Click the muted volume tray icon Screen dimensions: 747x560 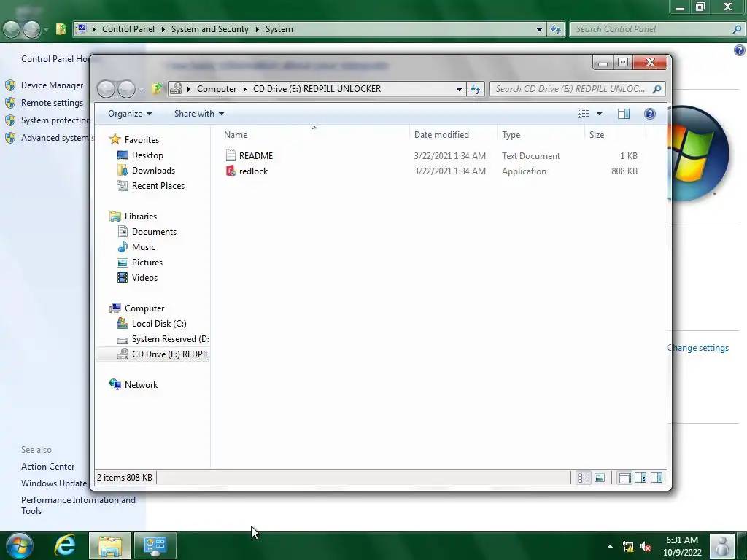(x=646, y=547)
